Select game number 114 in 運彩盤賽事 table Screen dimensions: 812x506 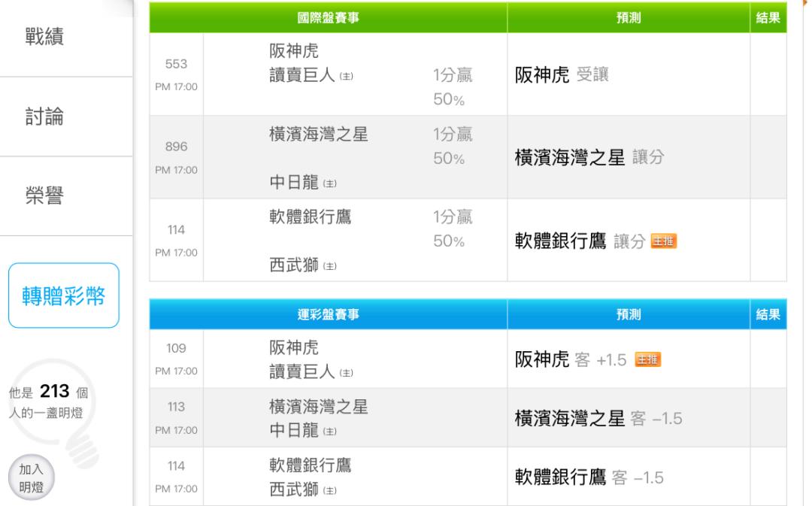[x=176, y=465]
